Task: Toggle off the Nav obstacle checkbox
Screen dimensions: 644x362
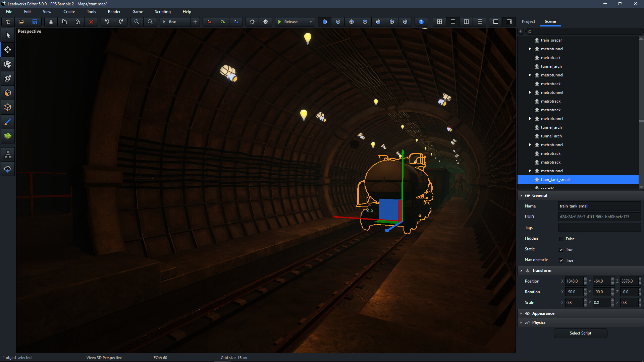Action: point(561,260)
